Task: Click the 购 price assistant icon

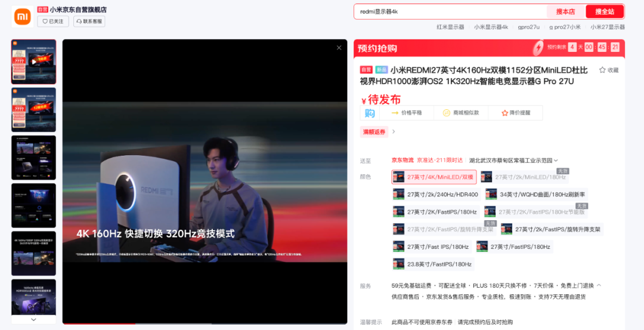Action: coord(370,113)
